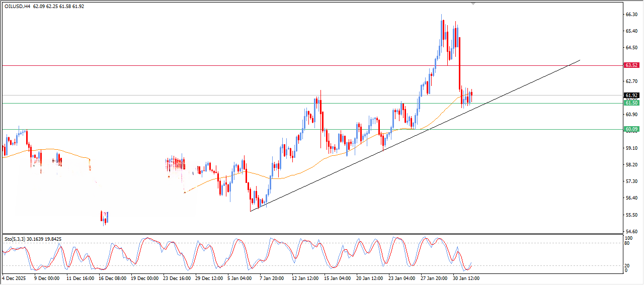The image size is (644, 285).
Task: Click the 61.50 green price label
Action: [x=631, y=103]
